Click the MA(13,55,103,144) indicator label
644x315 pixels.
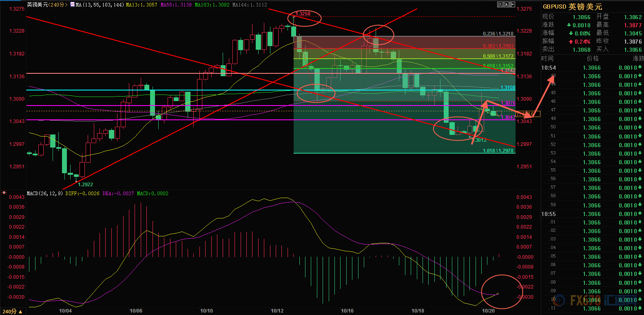pyautogui.click(x=100, y=5)
